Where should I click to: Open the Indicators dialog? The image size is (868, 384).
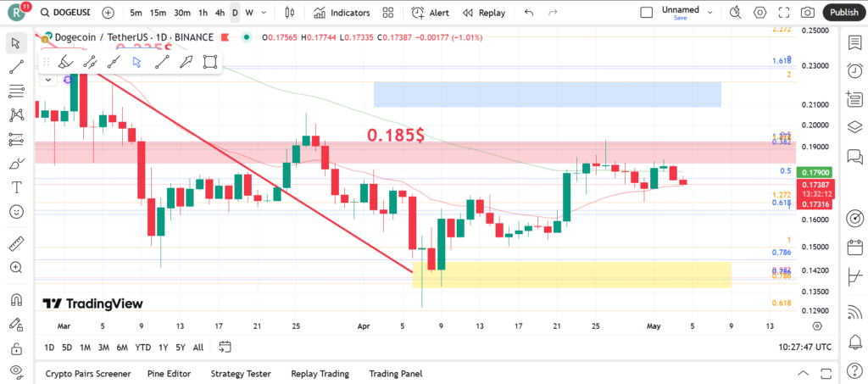pyautogui.click(x=342, y=12)
